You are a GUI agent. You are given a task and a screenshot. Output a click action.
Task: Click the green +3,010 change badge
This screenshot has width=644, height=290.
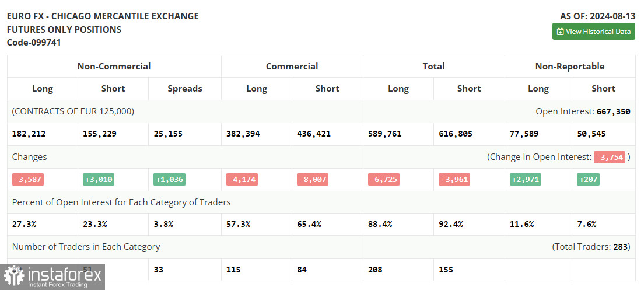[99, 180]
